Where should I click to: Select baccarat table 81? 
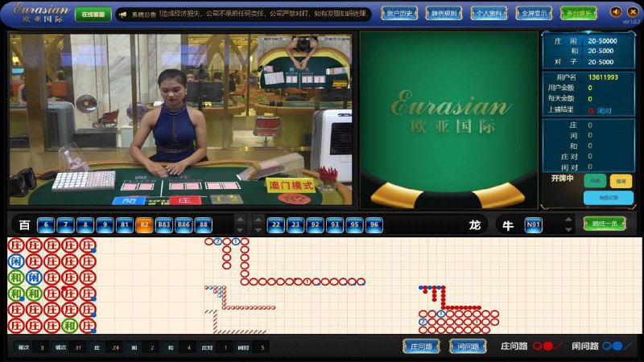[125, 225]
